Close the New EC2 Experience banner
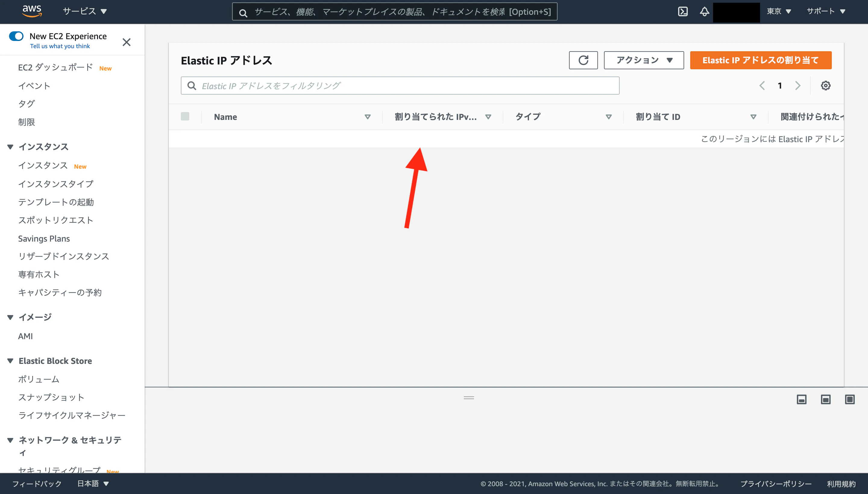Screen dimensions: 868x494 click(127, 42)
